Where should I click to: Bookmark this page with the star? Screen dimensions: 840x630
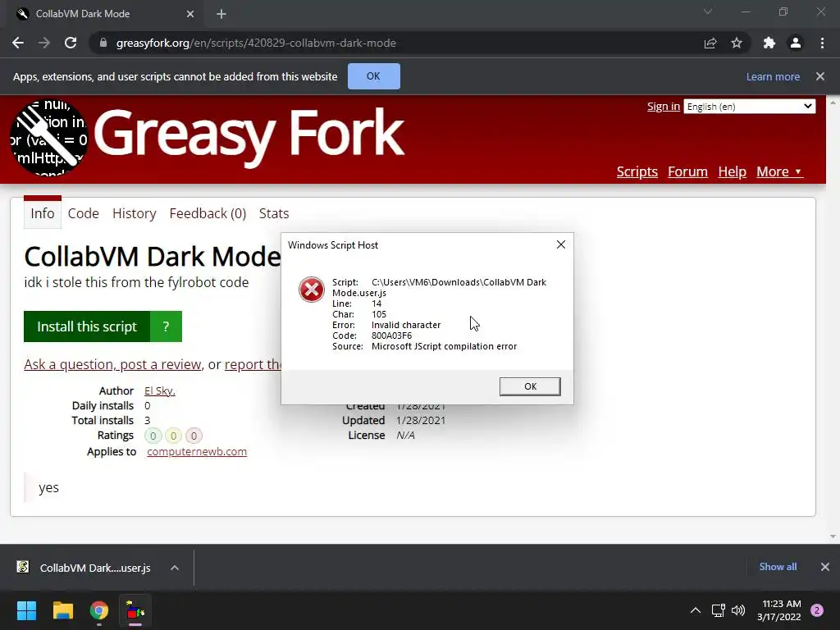737,43
